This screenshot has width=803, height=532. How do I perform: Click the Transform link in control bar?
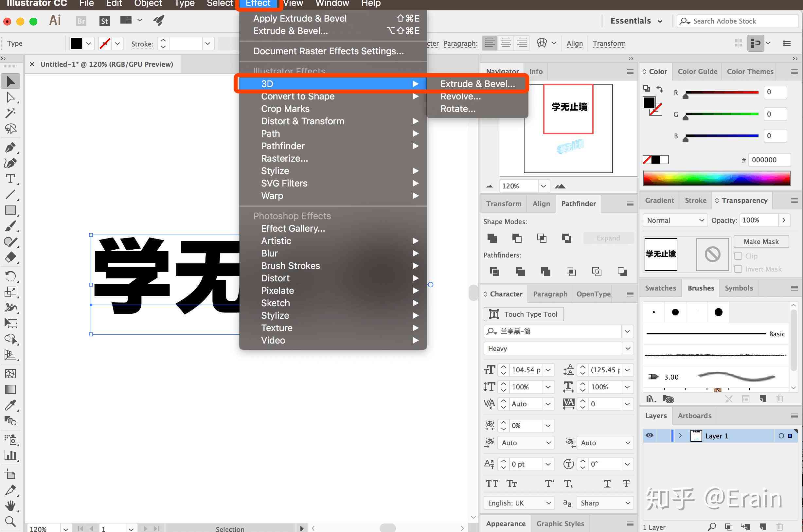[x=609, y=44]
